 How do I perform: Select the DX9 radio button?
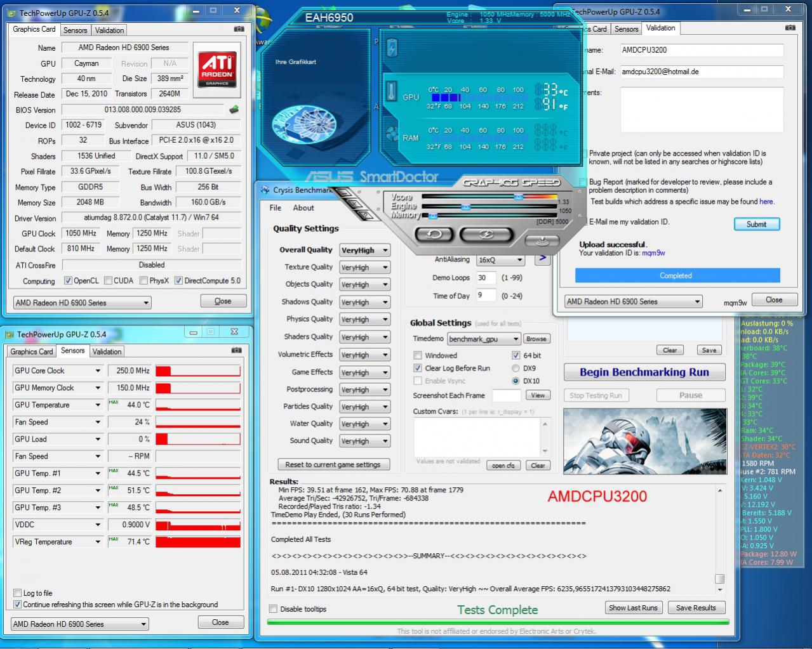pyautogui.click(x=516, y=368)
